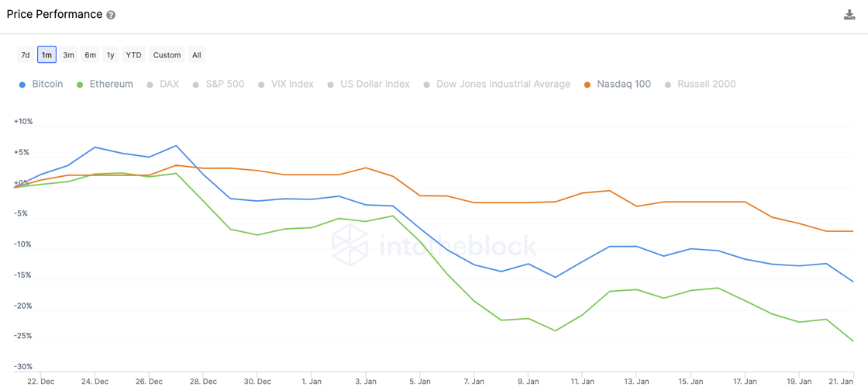This screenshot has width=868, height=391.
Task: Click the +5% y-axis label
Action: click(x=22, y=152)
